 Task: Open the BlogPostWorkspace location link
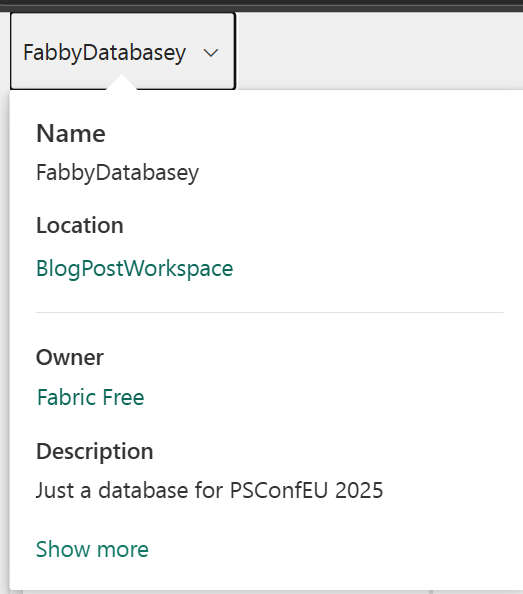point(134,269)
